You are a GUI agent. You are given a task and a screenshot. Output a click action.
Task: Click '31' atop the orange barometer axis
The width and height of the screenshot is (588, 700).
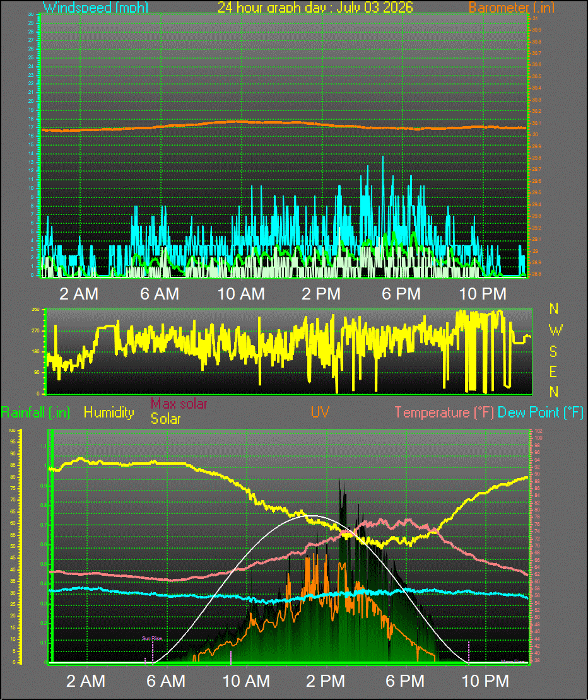[535, 18]
